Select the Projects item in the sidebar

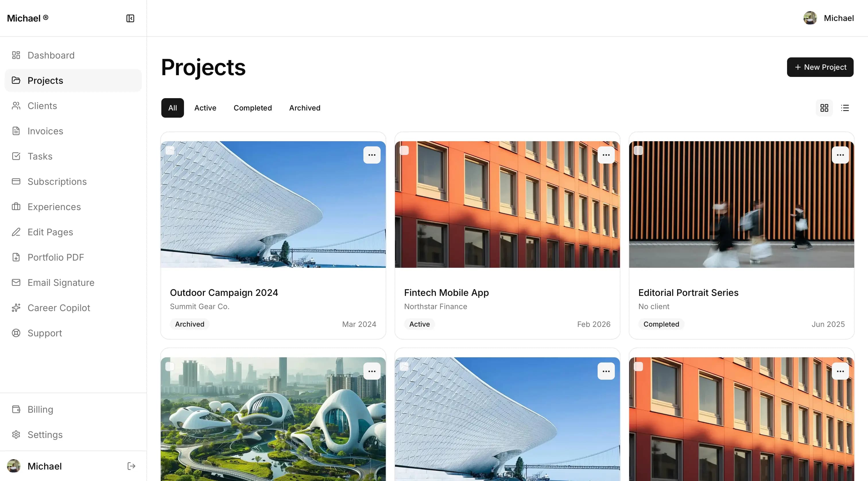click(x=73, y=81)
